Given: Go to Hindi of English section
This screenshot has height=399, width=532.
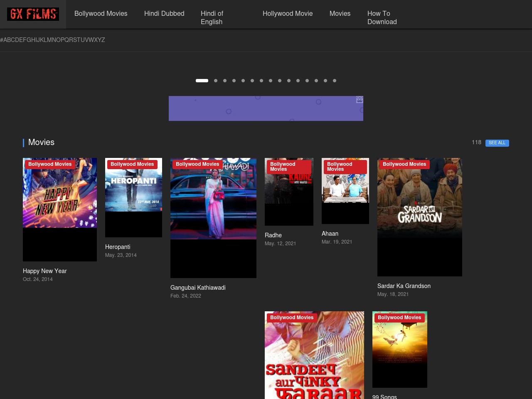Looking at the screenshot, I should tap(212, 17).
